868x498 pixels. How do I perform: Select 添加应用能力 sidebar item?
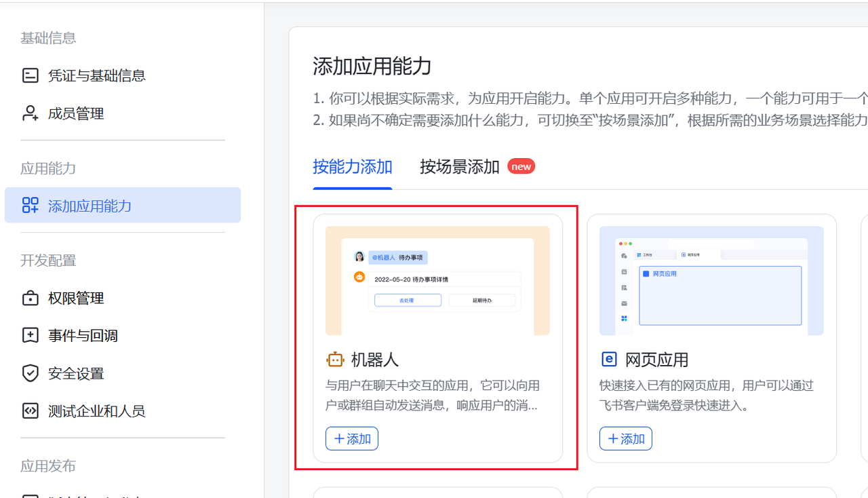pos(123,206)
